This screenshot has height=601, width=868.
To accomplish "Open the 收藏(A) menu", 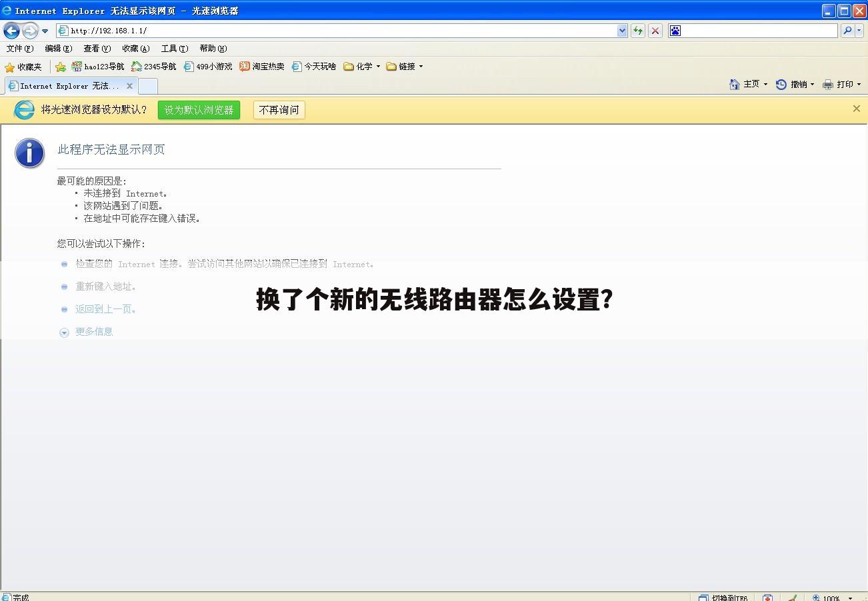I will click(136, 49).
